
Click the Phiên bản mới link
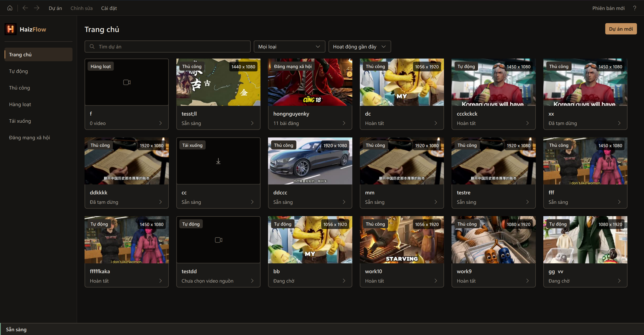tap(608, 8)
